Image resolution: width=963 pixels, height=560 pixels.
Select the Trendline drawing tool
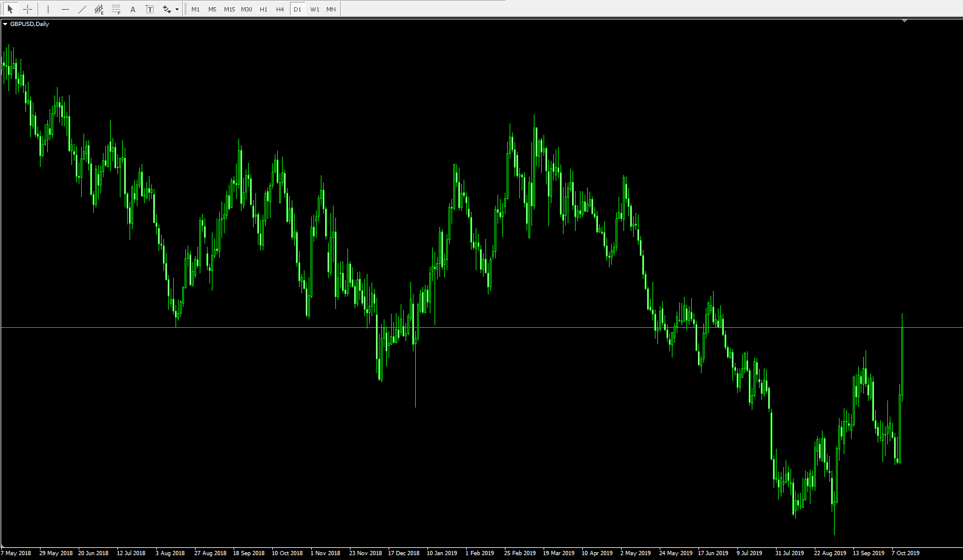click(82, 9)
